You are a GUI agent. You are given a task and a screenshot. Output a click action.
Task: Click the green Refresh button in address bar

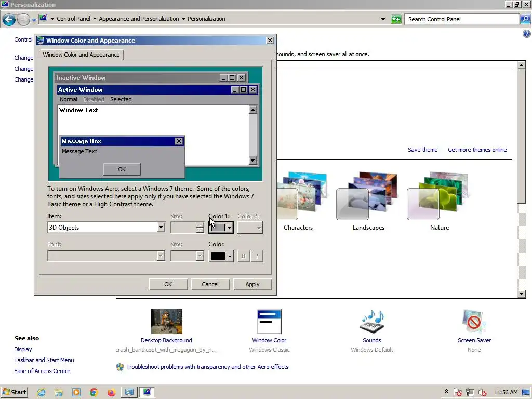tap(396, 19)
